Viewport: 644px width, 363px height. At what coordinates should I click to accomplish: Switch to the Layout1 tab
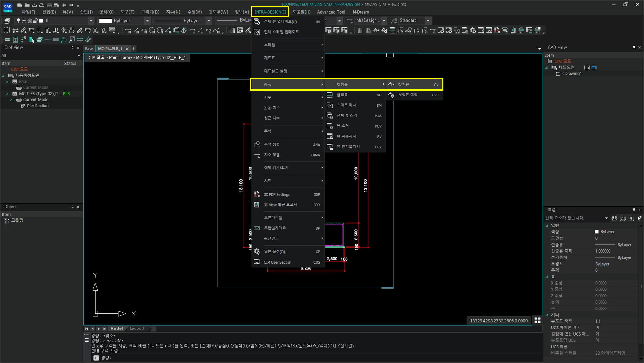click(x=137, y=328)
